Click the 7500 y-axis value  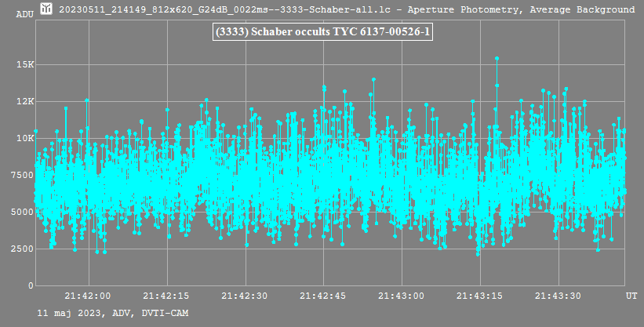pos(23,175)
